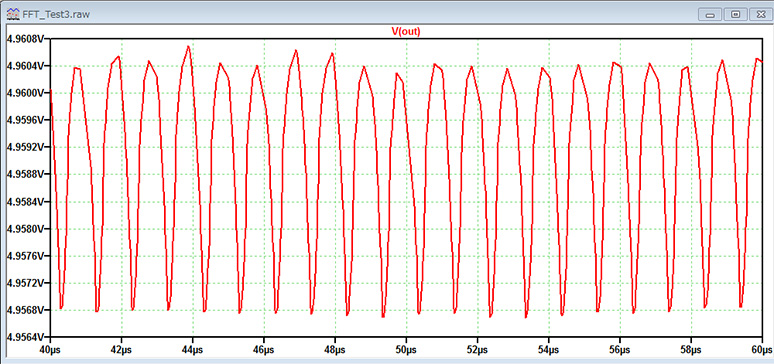
Task: Click the V(out) trace label
Action: click(405, 31)
